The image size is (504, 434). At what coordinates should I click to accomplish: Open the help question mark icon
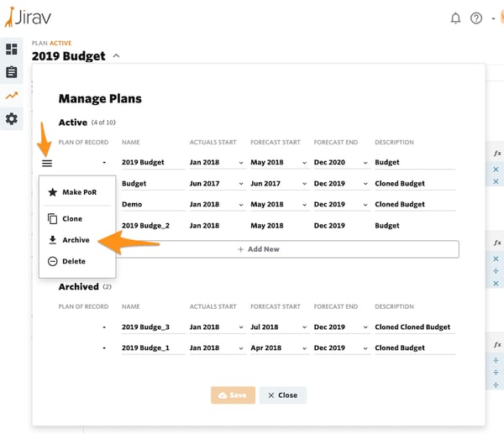point(476,18)
